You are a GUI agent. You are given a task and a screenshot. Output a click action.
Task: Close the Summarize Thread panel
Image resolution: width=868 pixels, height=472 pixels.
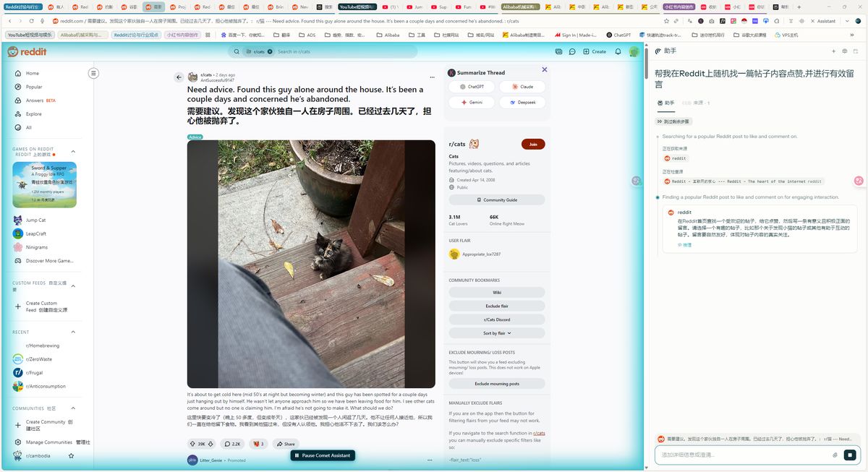pyautogui.click(x=545, y=70)
